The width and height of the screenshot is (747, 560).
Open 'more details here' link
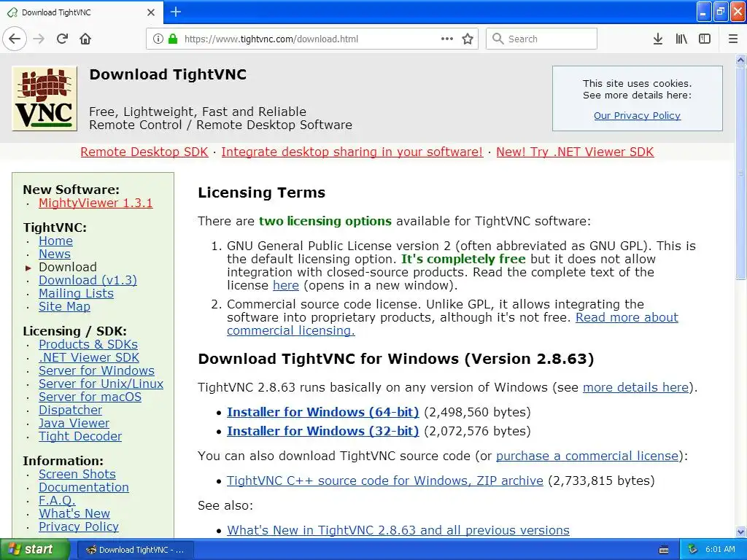tap(636, 387)
